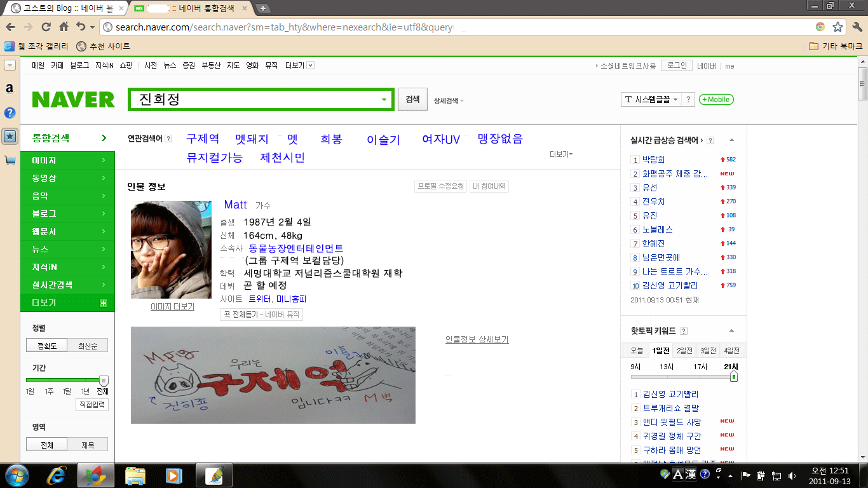Click the 로그인 button
The height and width of the screenshot is (488, 868).
pyautogui.click(x=677, y=65)
